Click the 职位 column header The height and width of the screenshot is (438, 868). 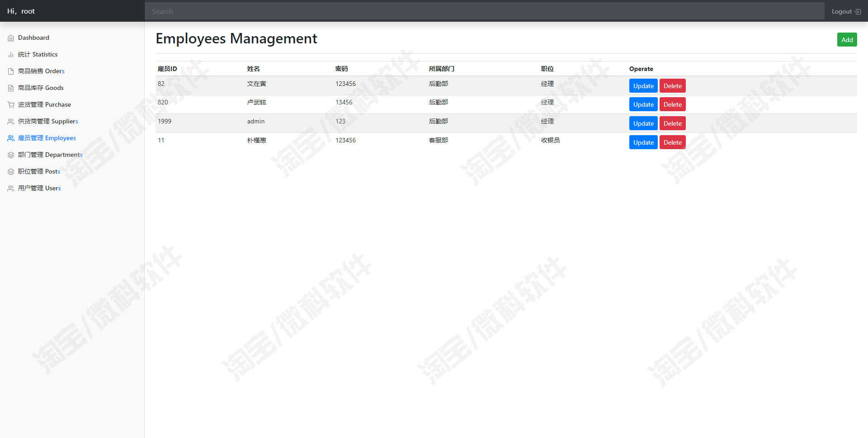pyautogui.click(x=547, y=69)
